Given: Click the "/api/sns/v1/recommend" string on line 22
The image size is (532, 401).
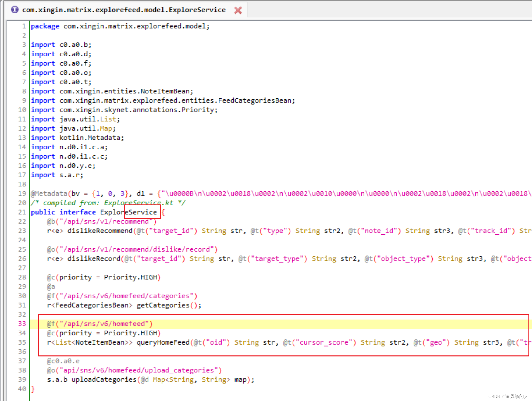Looking at the screenshot, I should (106, 222).
